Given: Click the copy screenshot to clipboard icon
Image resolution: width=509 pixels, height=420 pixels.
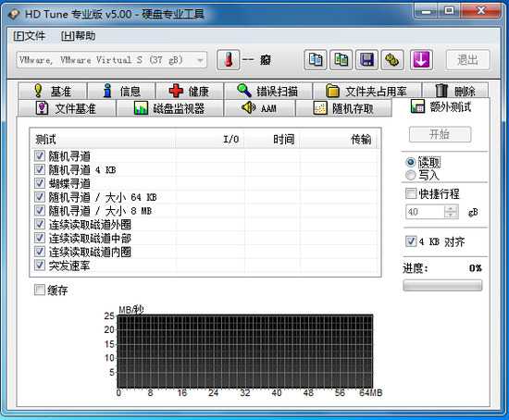Looking at the screenshot, I should tap(341, 60).
